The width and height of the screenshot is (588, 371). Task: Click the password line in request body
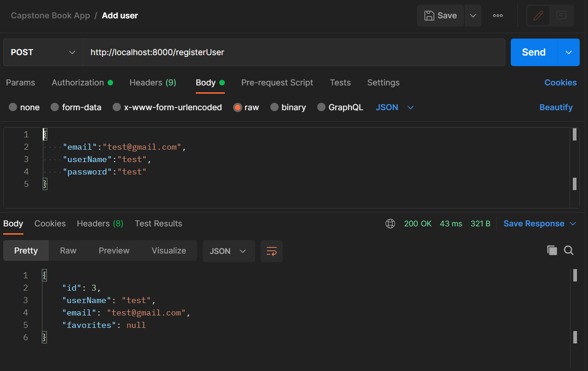104,172
